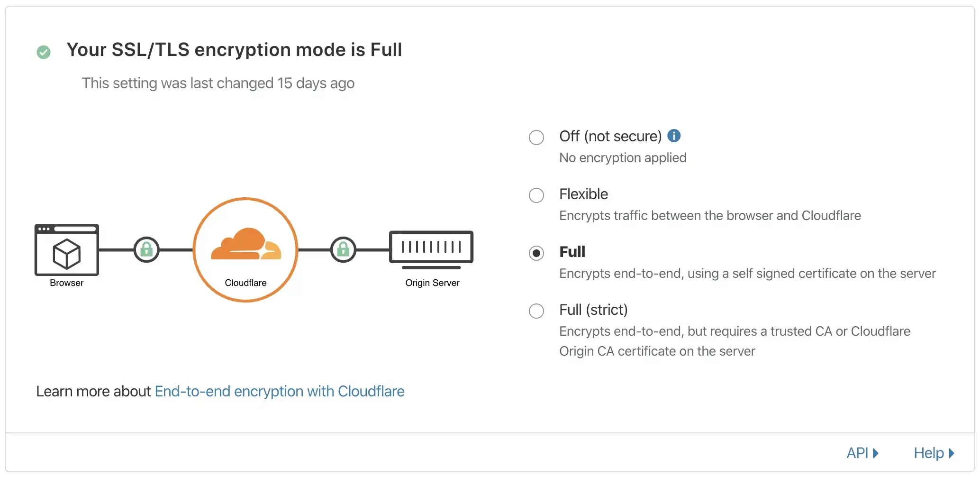Click the Off (not secure) label text
980x477 pixels.
[610, 136]
